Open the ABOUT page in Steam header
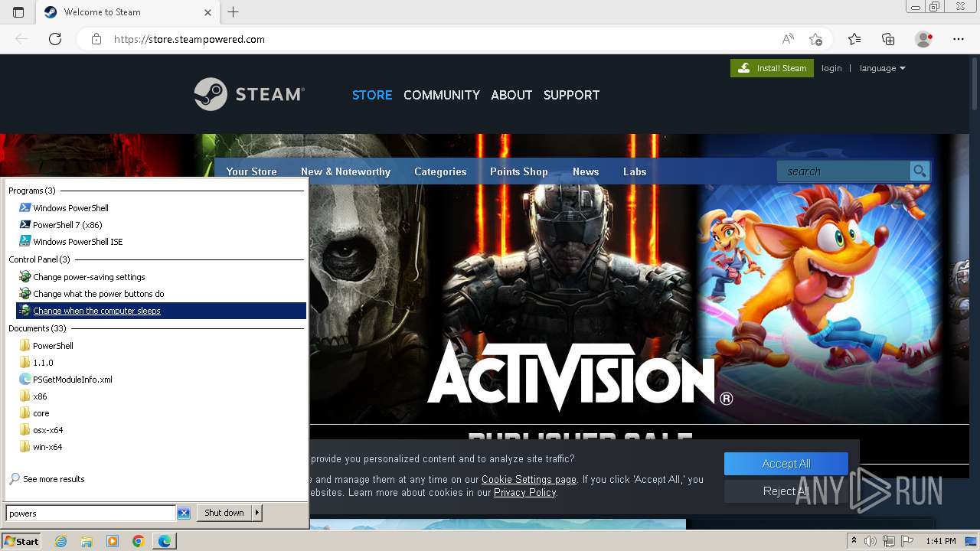Viewport: 980px width, 551px height. coord(511,95)
